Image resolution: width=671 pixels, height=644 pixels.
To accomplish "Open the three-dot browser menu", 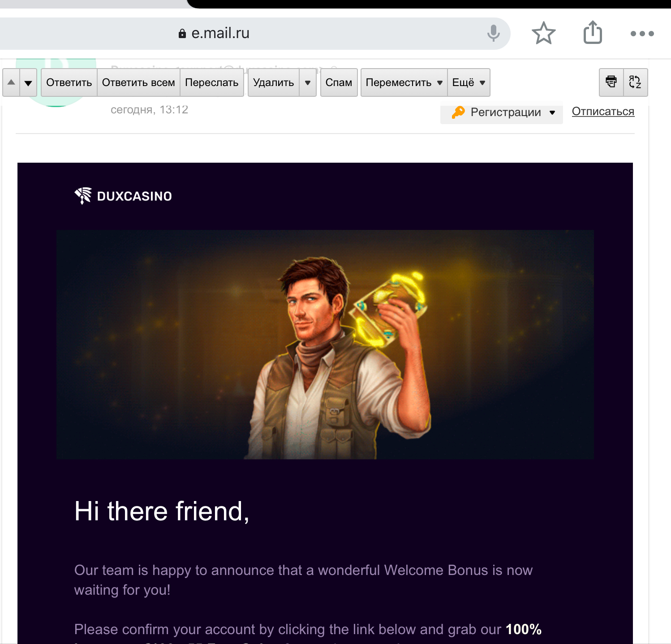I will (x=642, y=34).
